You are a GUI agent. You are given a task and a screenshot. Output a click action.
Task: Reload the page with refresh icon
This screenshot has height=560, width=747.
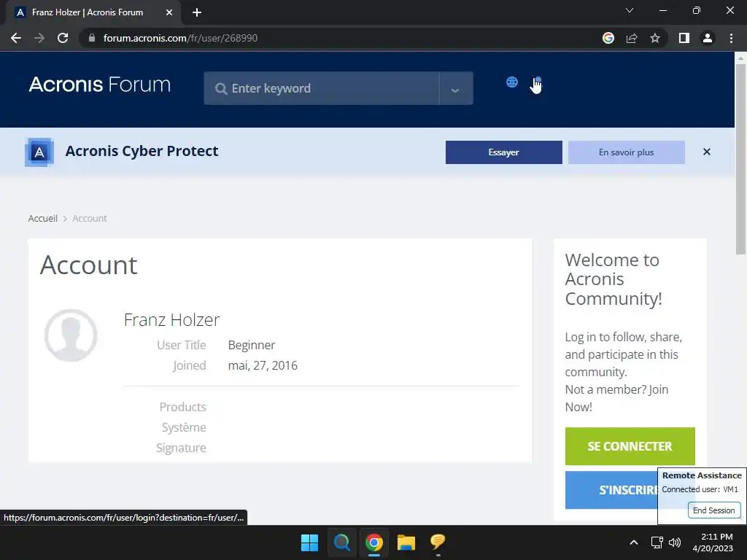pos(63,38)
